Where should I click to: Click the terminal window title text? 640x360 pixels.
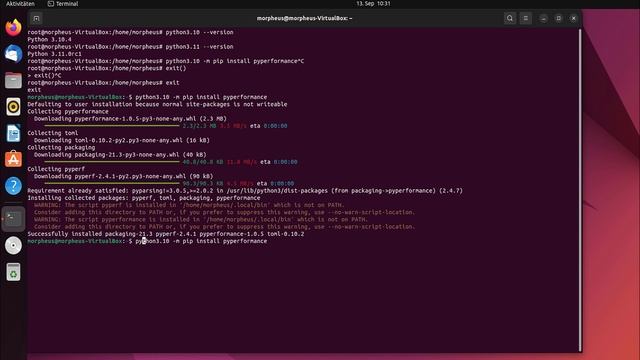(304, 18)
